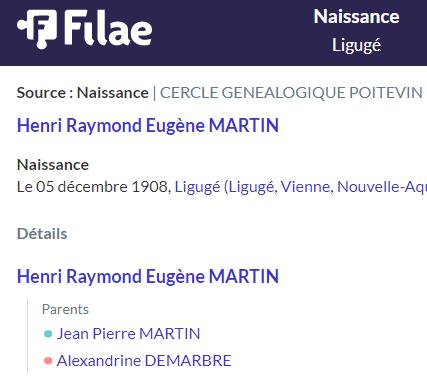The height and width of the screenshot is (384, 427).
Task: Click the Filae puzzle-piece logo icon
Action: point(37,29)
